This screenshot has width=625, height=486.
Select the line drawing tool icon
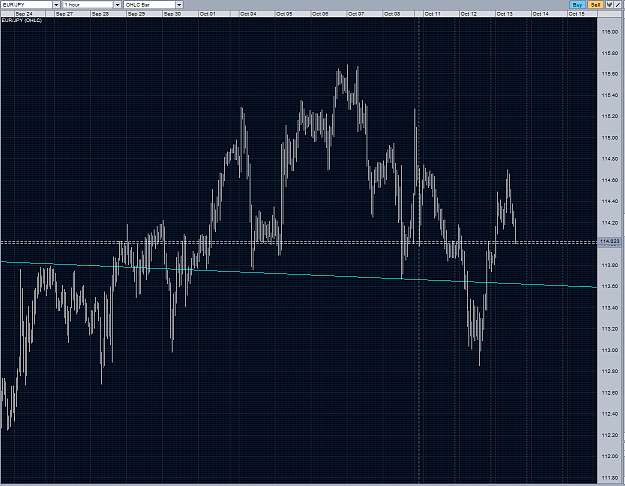(618, 5)
